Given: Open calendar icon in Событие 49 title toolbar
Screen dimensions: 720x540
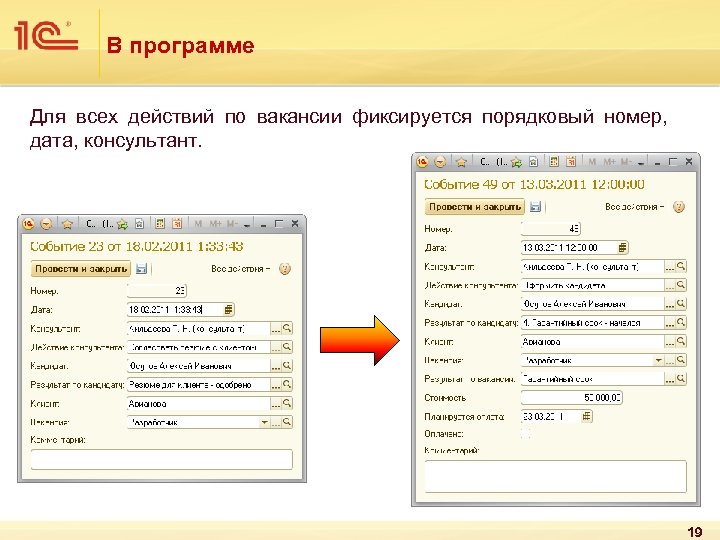Looking at the screenshot, I should pyautogui.click(x=571, y=162).
